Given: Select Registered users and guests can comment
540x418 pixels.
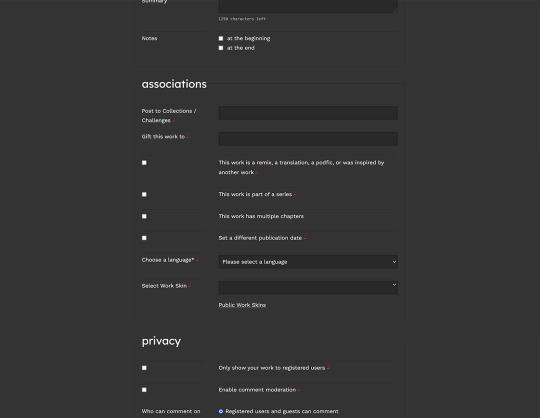Looking at the screenshot, I should (x=221, y=411).
